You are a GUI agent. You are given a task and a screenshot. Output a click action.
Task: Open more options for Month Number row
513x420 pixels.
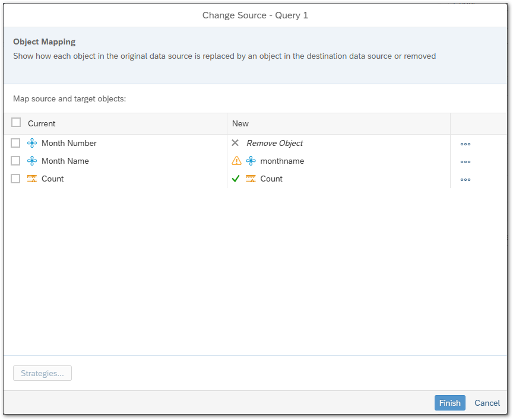coord(465,144)
